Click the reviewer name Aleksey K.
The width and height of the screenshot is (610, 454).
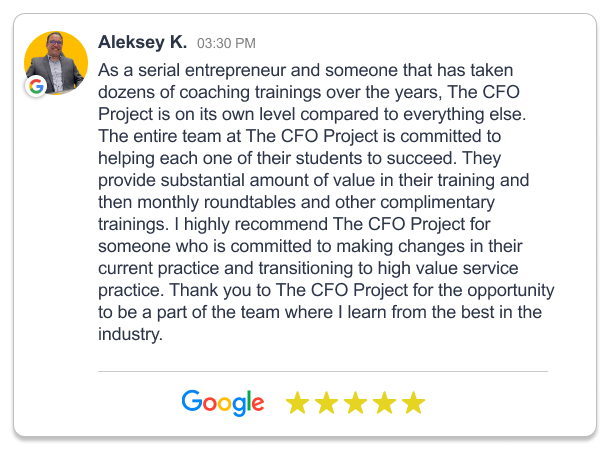[142, 42]
